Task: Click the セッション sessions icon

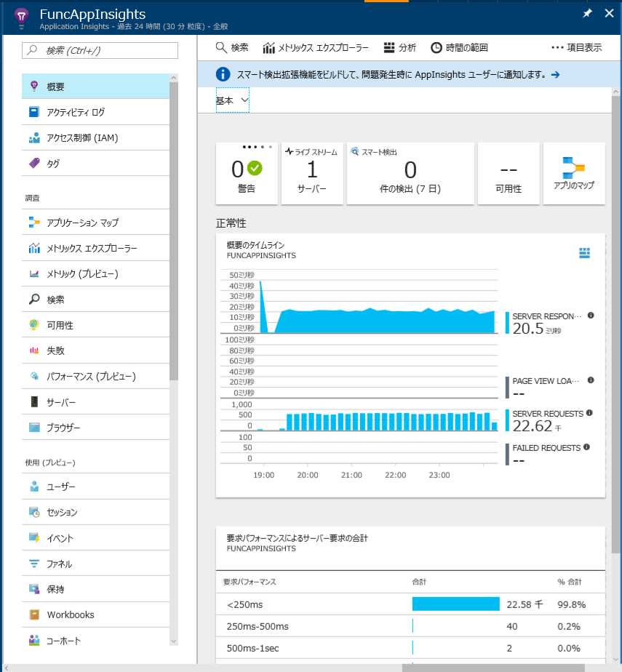Action: point(34,512)
